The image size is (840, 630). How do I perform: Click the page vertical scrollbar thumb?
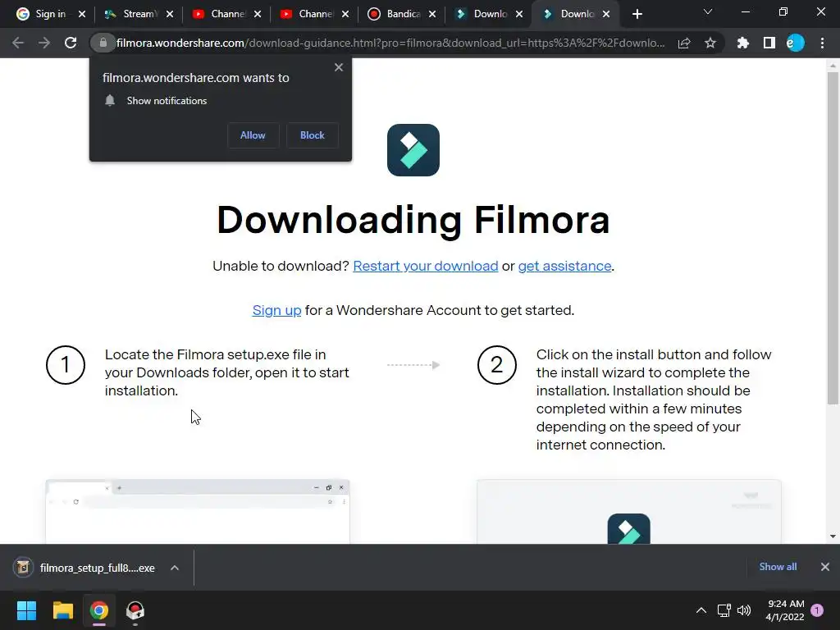833,238
